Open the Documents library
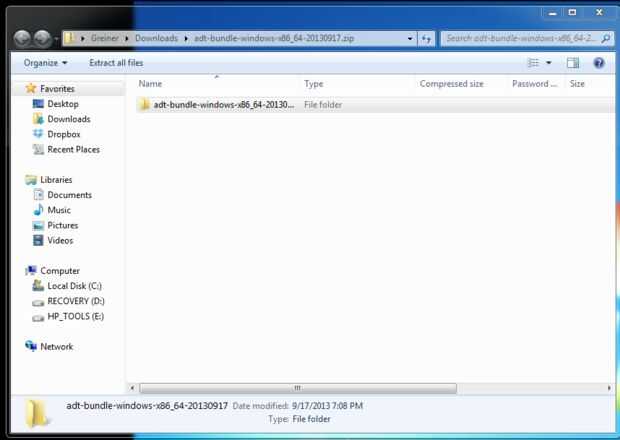This screenshot has height=440, width=620. [x=70, y=195]
